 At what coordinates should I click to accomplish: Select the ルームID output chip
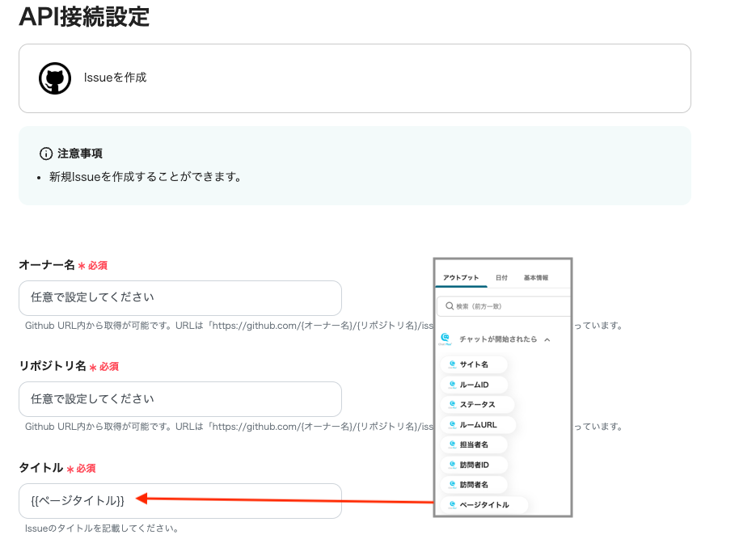click(x=474, y=385)
